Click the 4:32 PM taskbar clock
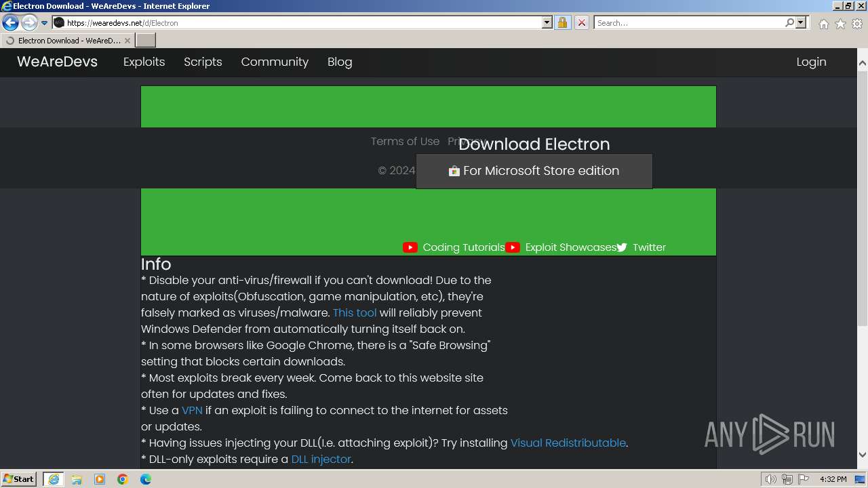The height and width of the screenshot is (488, 868). click(x=833, y=479)
